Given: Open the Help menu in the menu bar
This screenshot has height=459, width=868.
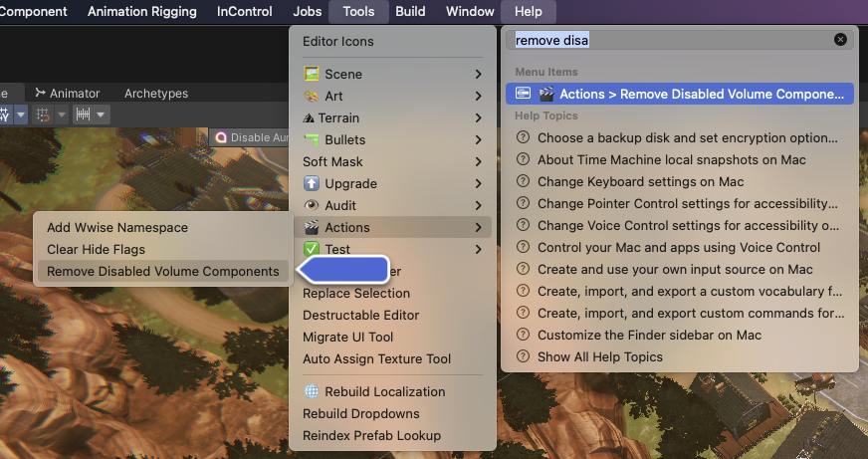Looking at the screenshot, I should (529, 12).
